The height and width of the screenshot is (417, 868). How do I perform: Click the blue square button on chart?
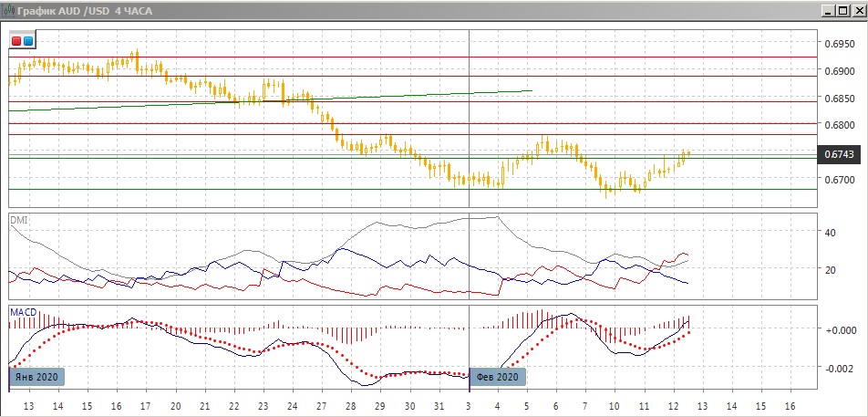(x=28, y=41)
